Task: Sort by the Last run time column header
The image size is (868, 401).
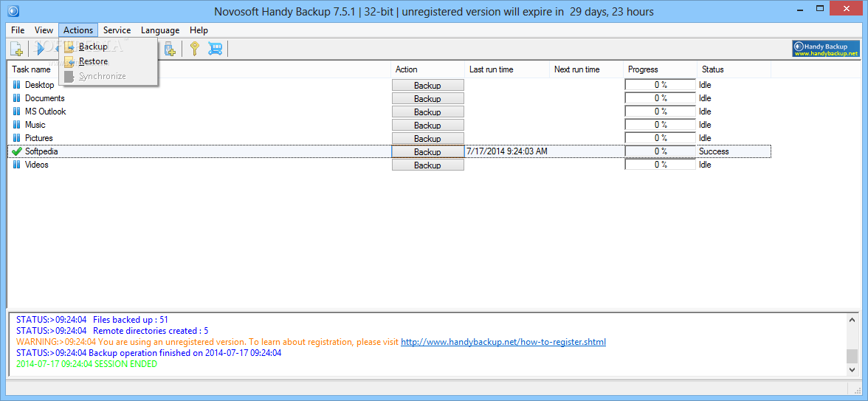Action: point(507,69)
